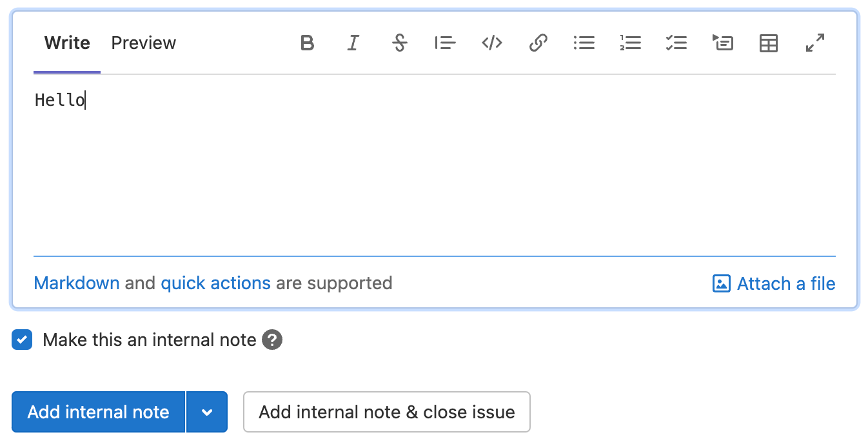868x448 pixels.
Task: Insert a task list
Action: pyautogui.click(x=676, y=43)
